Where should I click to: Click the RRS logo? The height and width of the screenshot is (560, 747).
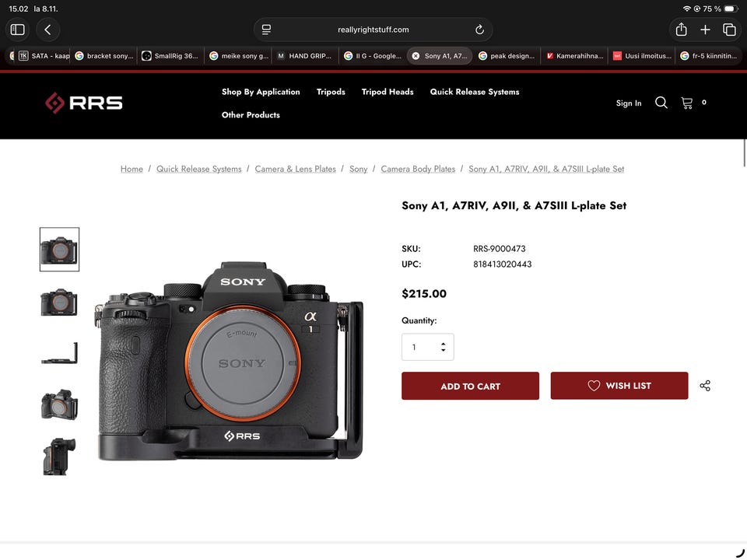tap(84, 103)
